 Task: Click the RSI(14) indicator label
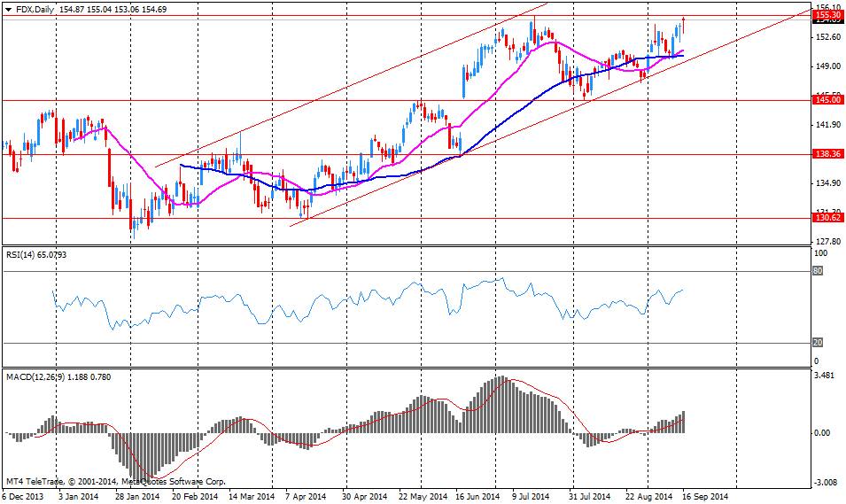click(x=24, y=255)
